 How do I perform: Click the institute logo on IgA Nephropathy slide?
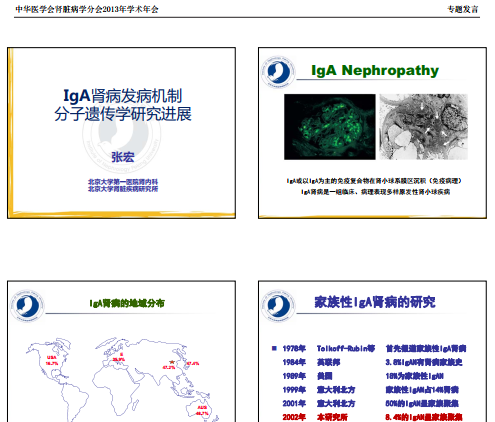(x=278, y=72)
